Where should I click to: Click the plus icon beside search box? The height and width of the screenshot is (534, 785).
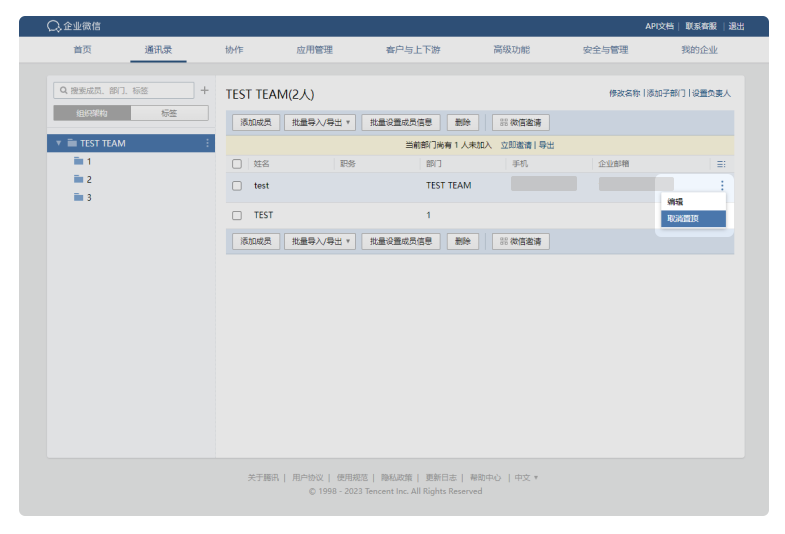tap(205, 90)
